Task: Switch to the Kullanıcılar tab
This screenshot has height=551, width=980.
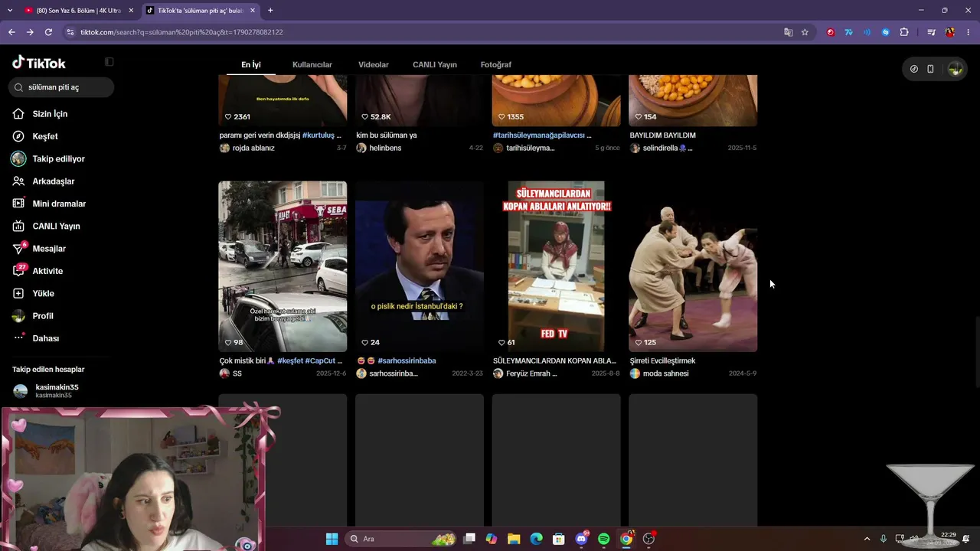Action: [x=312, y=65]
